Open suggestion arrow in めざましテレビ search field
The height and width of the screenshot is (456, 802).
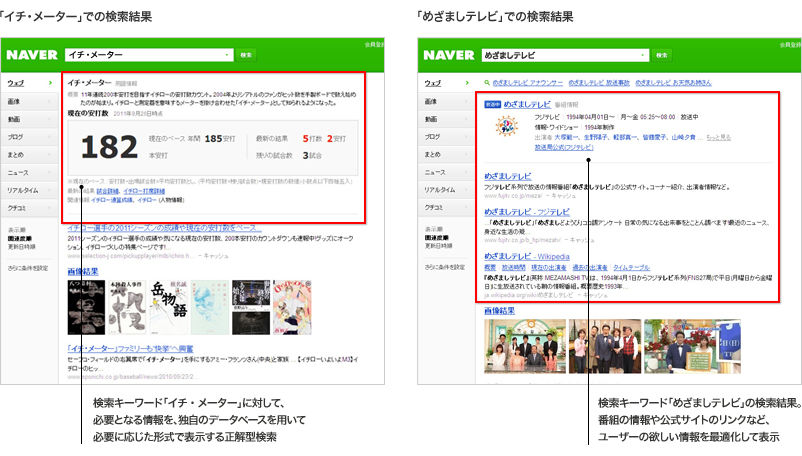(x=643, y=55)
